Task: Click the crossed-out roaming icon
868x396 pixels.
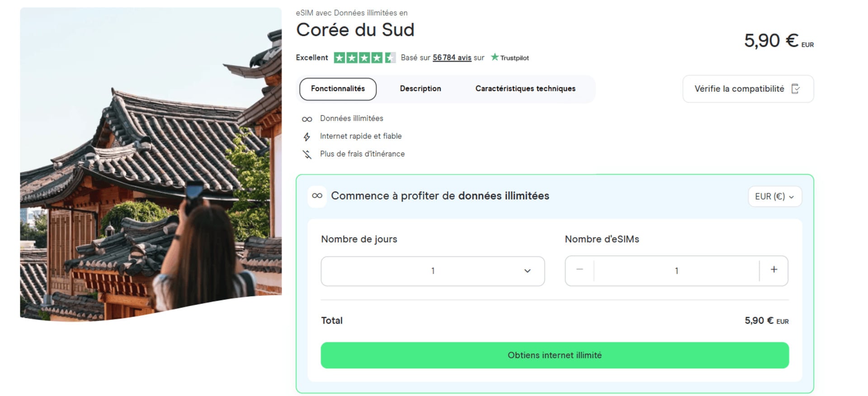Action: [x=307, y=154]
